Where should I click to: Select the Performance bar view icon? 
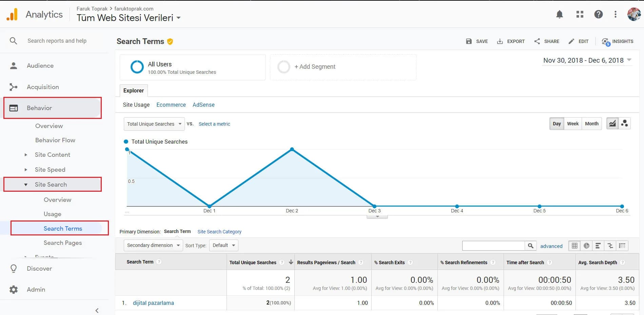point(598,246)
